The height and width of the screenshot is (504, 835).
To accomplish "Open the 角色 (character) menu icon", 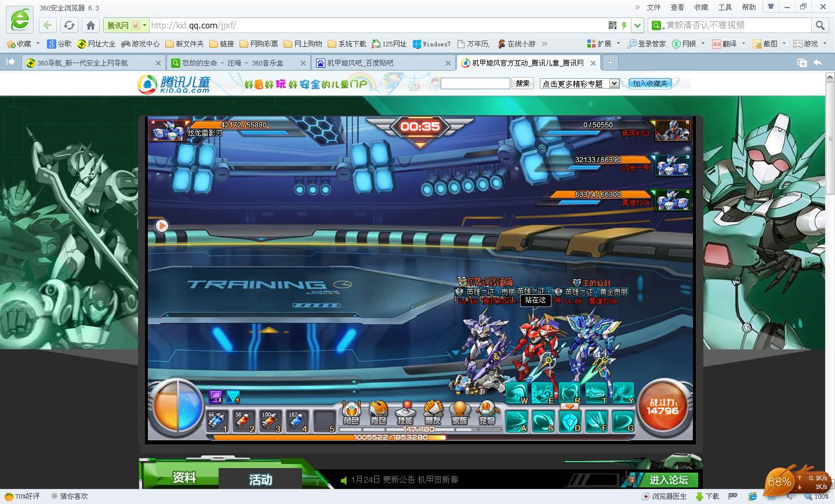I will (351, 413).
